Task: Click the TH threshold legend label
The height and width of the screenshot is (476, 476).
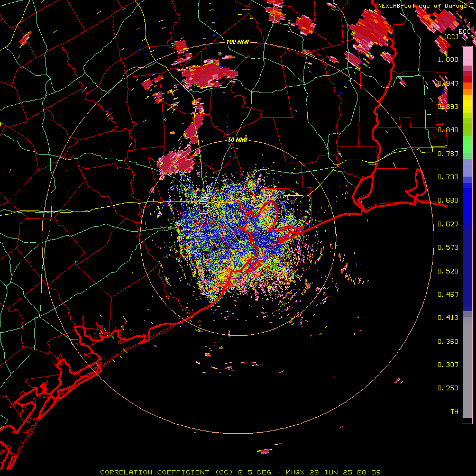Action: (454, 411)
